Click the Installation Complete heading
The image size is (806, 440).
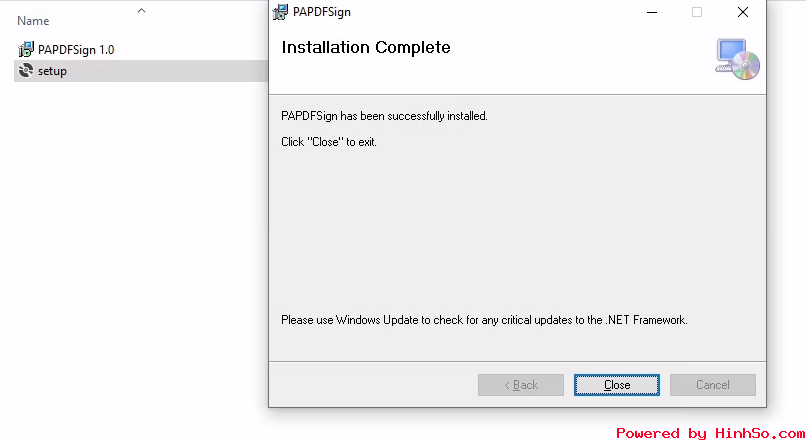[366, 47]
